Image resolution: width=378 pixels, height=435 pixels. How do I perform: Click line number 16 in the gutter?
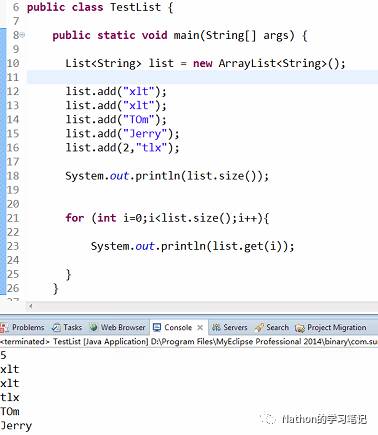coord(13,148)
